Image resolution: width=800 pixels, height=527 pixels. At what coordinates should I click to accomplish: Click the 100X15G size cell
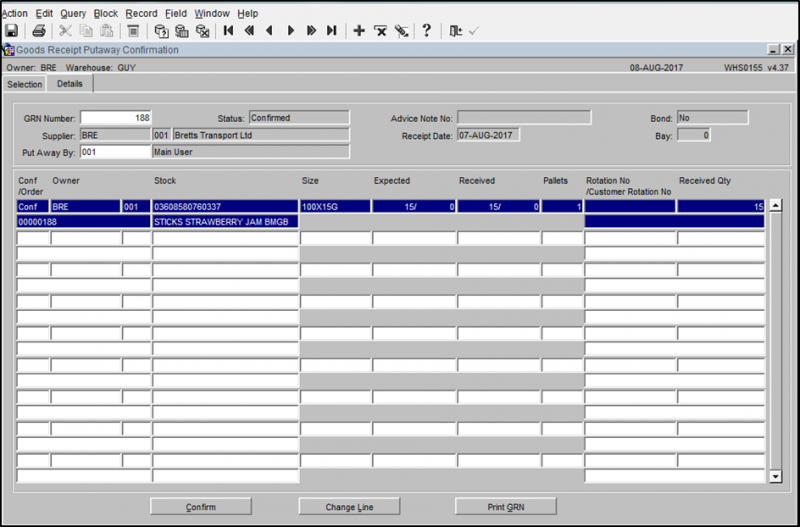click(335, 207)
